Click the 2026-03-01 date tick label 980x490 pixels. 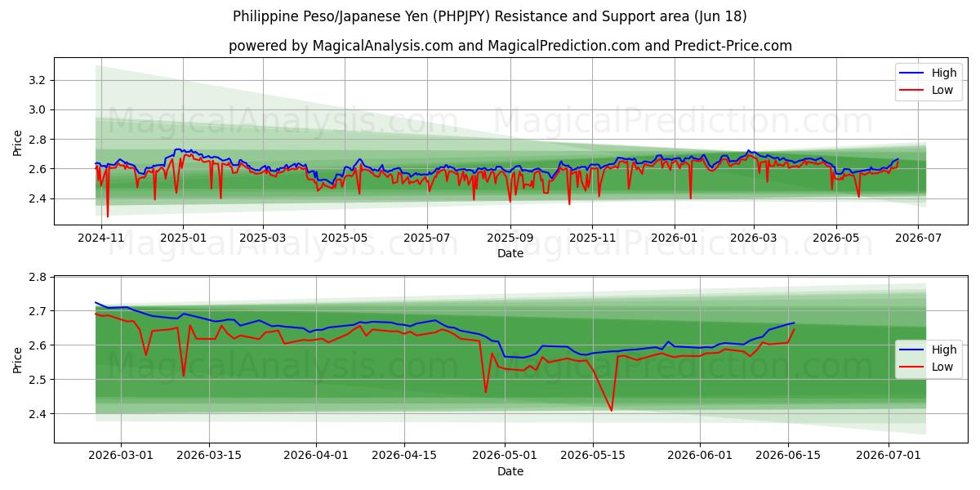tap(121, 456)
